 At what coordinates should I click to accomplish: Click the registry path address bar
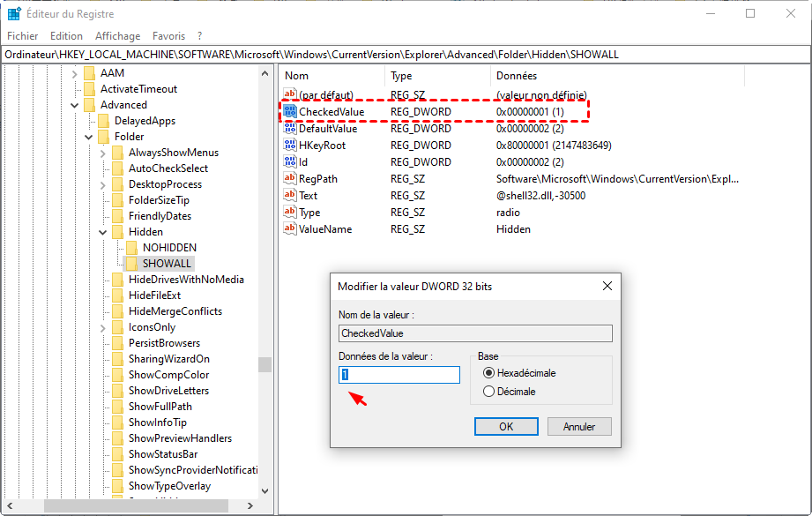pyautogui.click(x=406, y=55)
